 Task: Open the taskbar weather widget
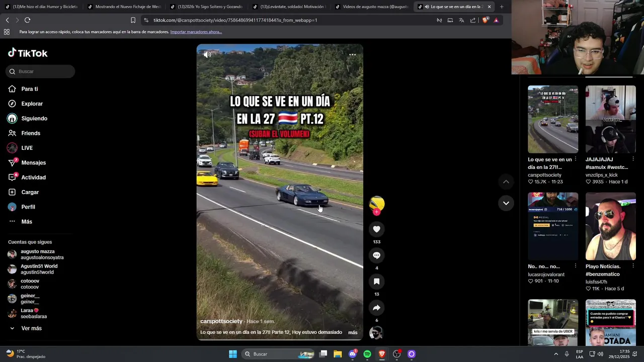click(x=26, y=354)
